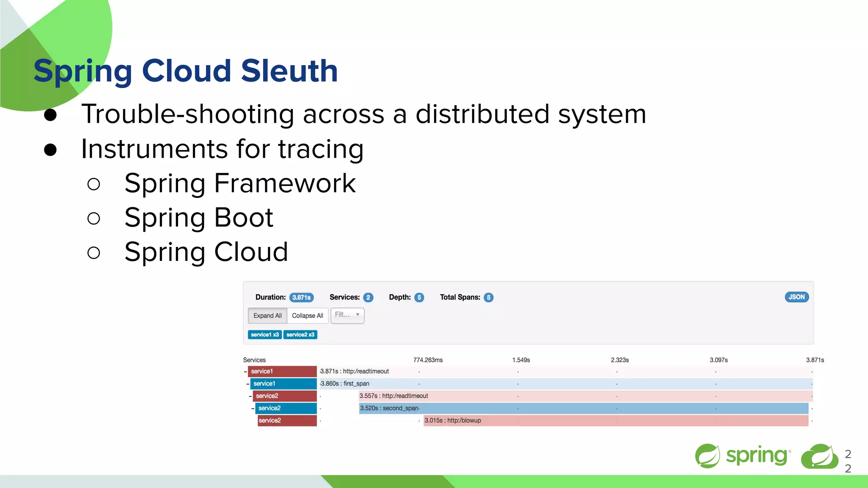
Task: Collapse the blue service2 second_span row
Action: pyautogui.click(x=253, y=408)
